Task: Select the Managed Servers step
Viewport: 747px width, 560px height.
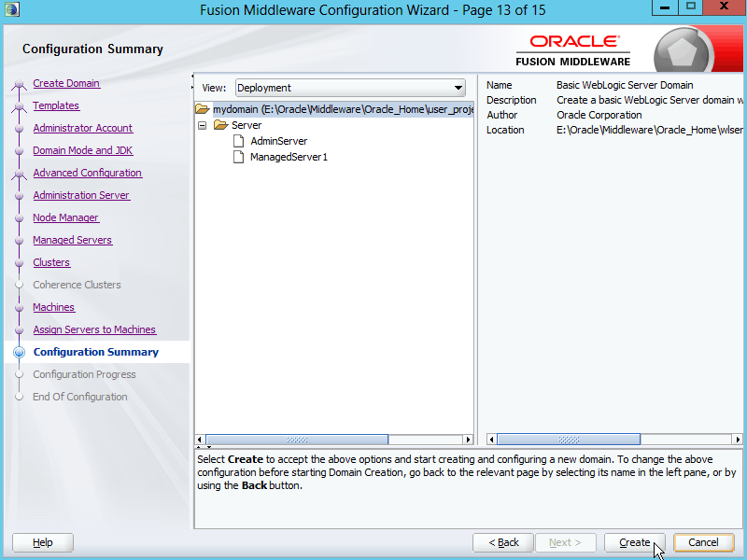Action: click(x=72, y=240)
